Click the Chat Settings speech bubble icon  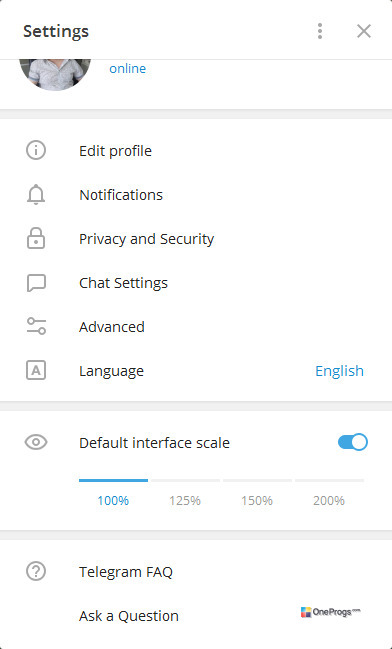(36, 283)
